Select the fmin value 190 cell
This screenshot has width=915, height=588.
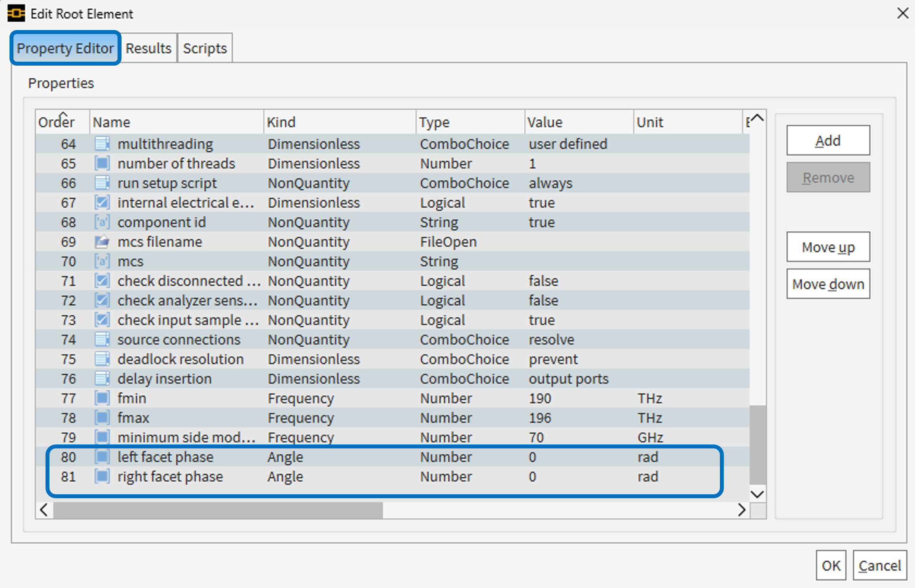pos(540,398)
